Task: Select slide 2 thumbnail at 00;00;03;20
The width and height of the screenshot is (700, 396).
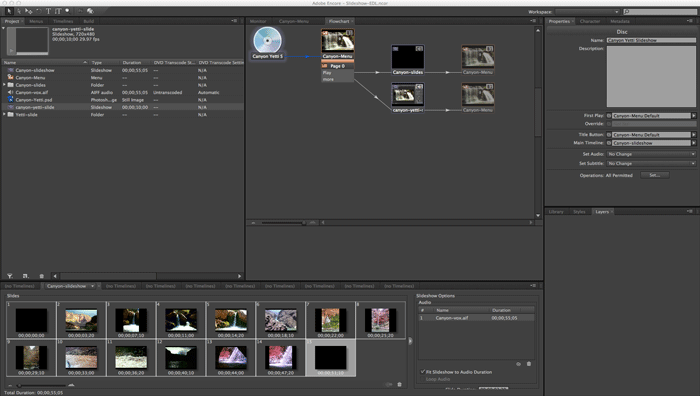Action: tap(81, 320)
